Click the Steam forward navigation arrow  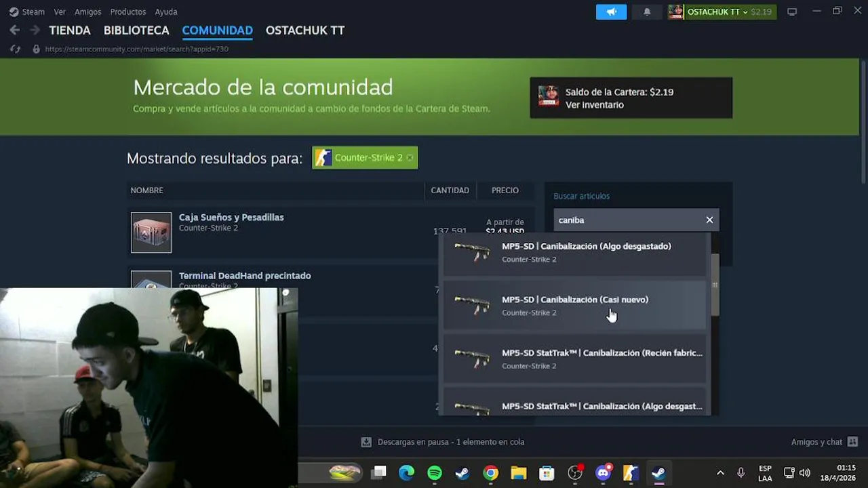click(x=35, y=30)
